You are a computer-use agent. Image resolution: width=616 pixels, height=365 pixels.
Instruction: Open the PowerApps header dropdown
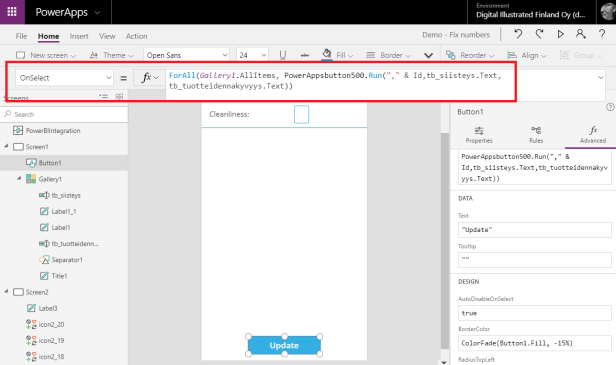coord(68,12)
